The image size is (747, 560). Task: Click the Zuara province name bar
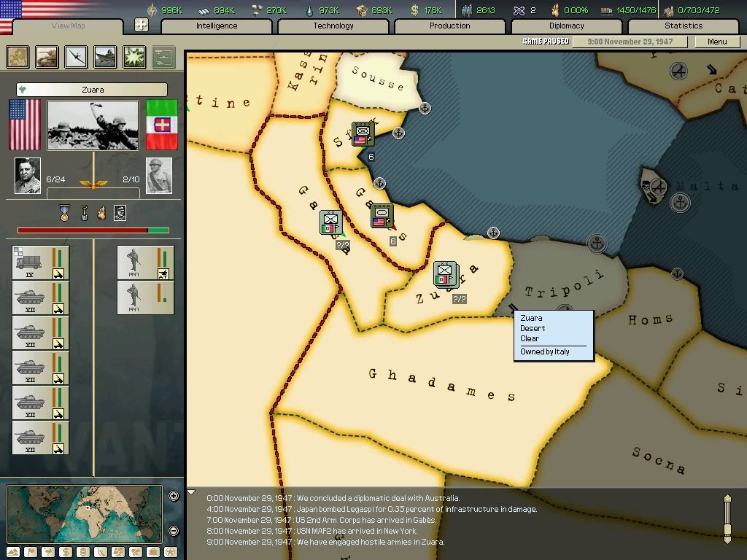(92, 90)
